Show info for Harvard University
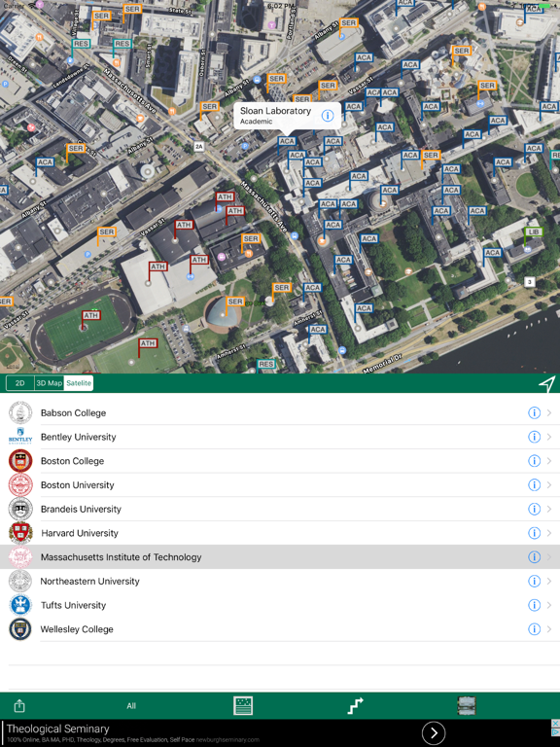560x747 pixels. coord(535,533)
